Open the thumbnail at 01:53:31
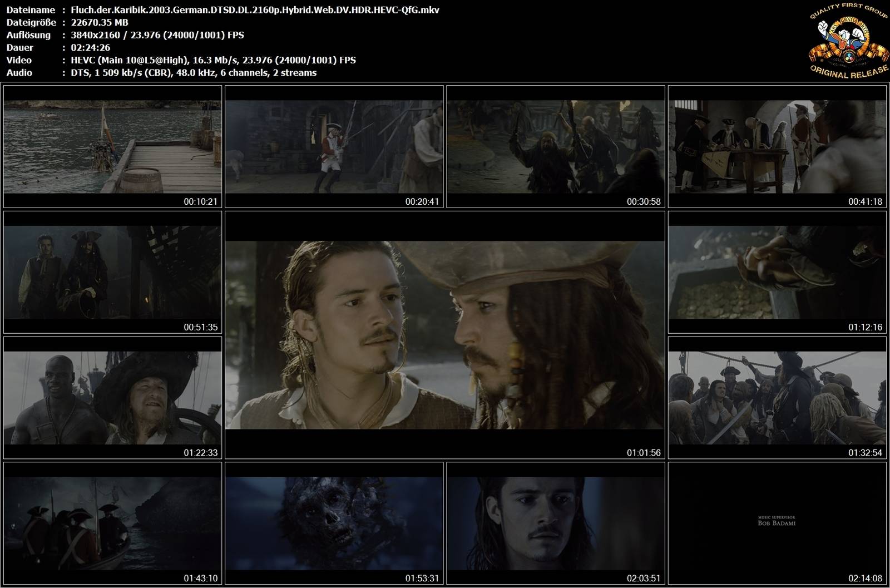The width and height of the screenshot is (890, 588). click(334, 523)
